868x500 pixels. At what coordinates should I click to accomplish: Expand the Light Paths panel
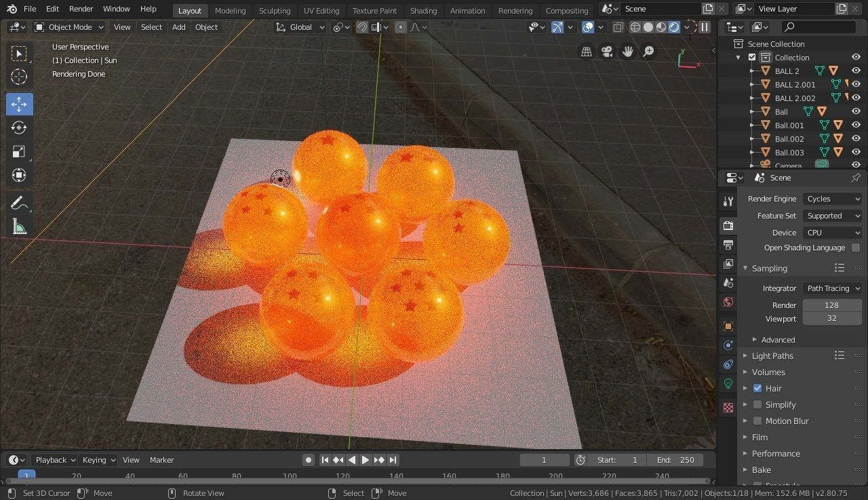pos(772,355)
